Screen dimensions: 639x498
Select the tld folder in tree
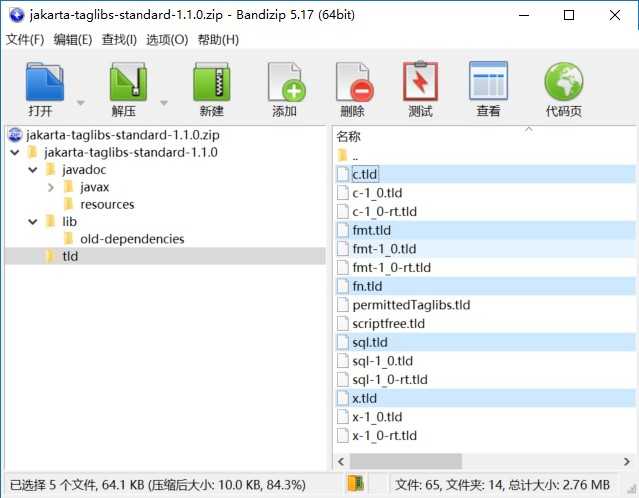pyautogui.click(x=70, y=257)
